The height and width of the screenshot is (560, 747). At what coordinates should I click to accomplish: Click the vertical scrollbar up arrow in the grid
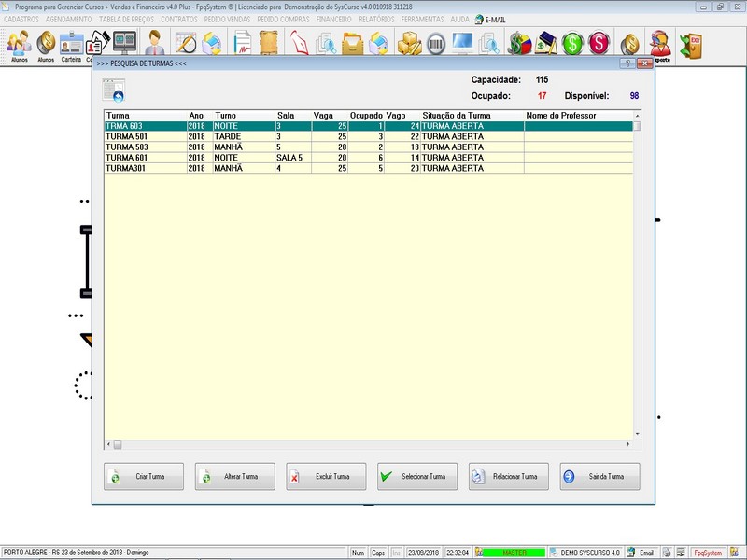click(638, 116)
